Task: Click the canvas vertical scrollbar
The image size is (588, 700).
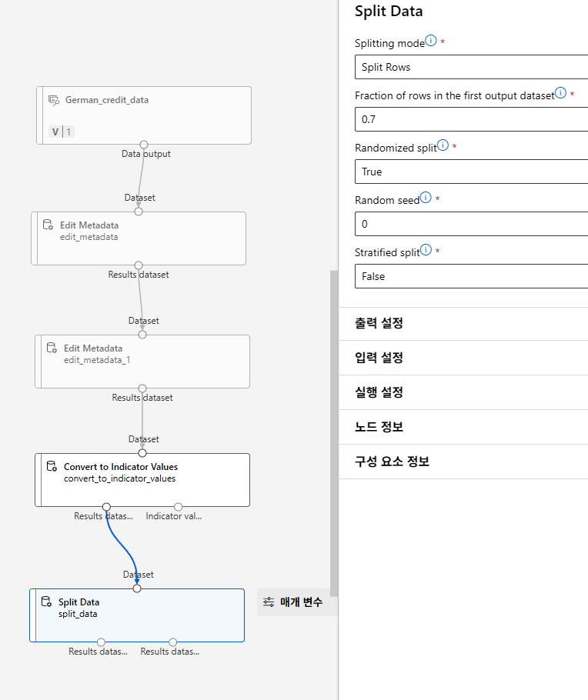Action: [x=334, y=433]
